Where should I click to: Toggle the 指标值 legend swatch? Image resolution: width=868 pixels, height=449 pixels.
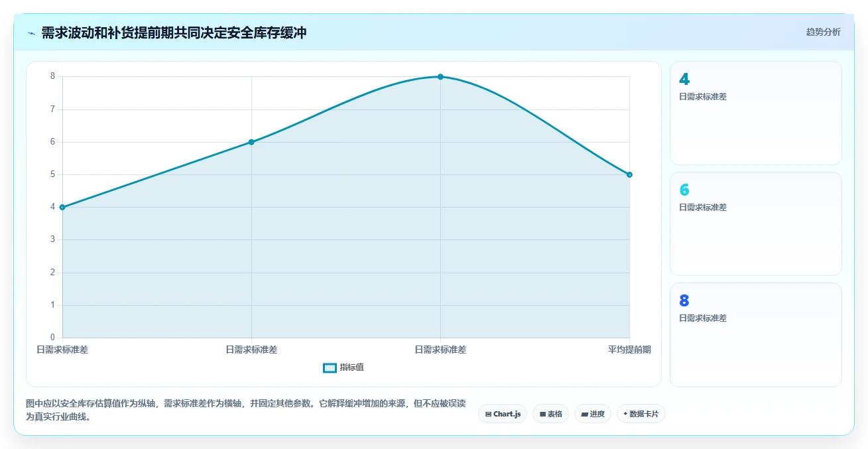(x=330, y=367)
